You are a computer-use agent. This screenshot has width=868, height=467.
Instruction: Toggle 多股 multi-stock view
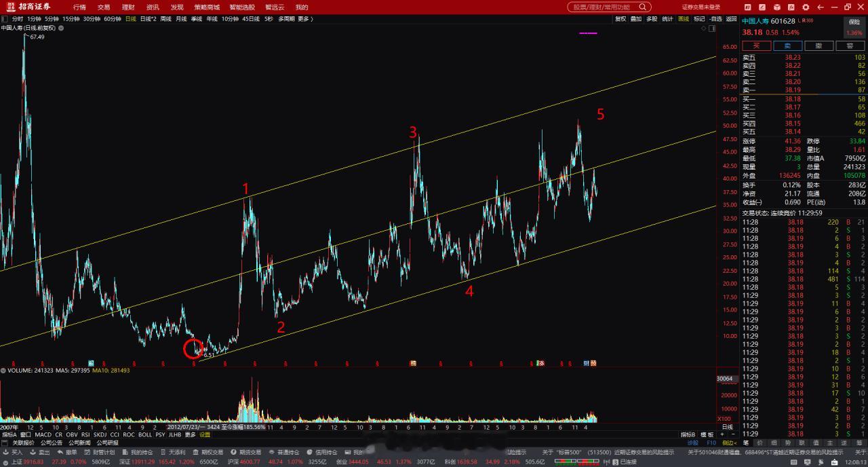(x=652, y=19)
